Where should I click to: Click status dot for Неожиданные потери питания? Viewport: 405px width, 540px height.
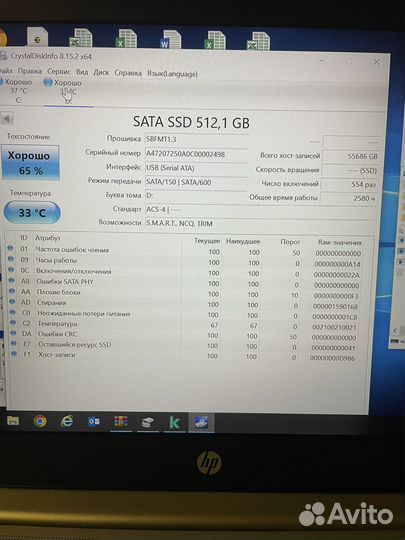pos(13,312)
